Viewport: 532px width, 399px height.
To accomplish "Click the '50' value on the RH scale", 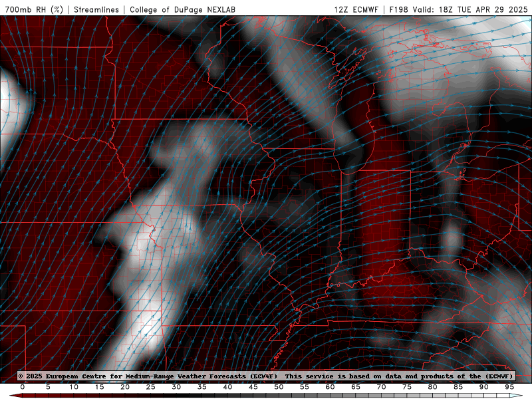I will 279,387.
